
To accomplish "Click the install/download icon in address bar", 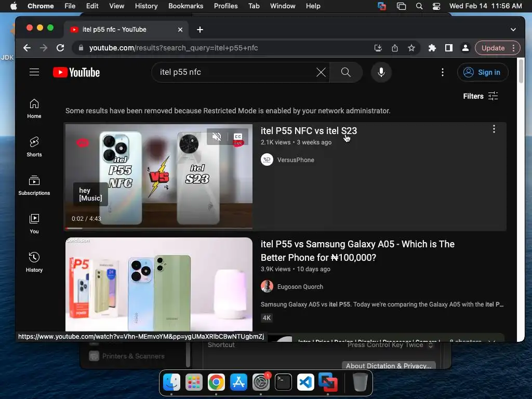I will (378, 48).
